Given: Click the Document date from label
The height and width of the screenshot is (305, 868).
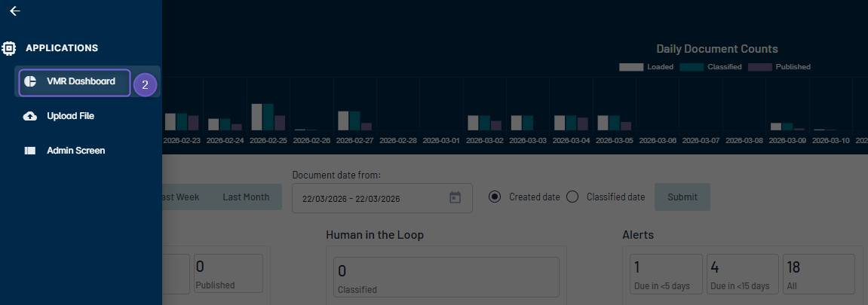Looking at the screenshot, I should tap(336, 175).
